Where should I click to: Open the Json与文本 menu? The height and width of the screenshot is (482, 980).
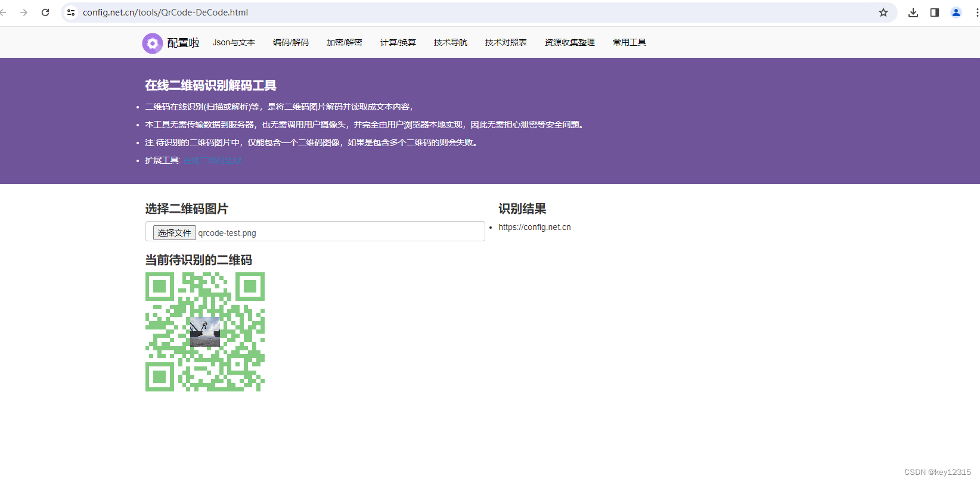[x=234, y=42]
